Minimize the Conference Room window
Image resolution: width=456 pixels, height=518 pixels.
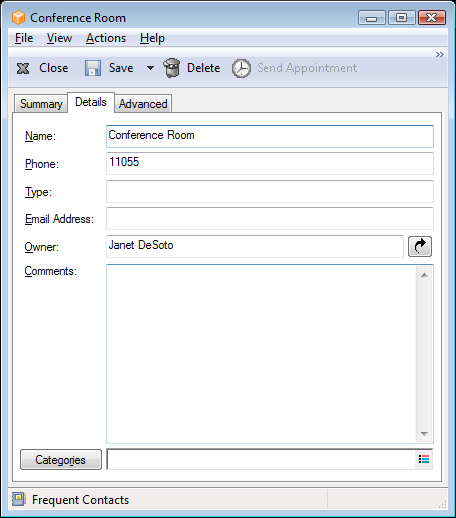(372, 18)
